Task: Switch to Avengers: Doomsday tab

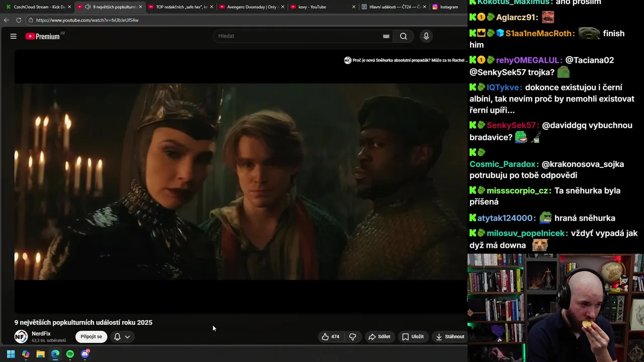Action: [252, 7]
